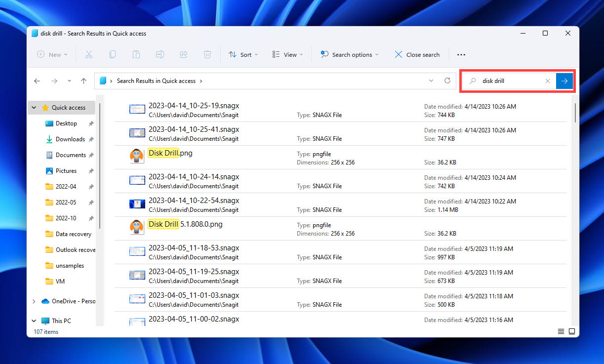604x364 pixels.
Task: Select file 2023-04-05_11-19-25.snagx
Action: point(341,276)
